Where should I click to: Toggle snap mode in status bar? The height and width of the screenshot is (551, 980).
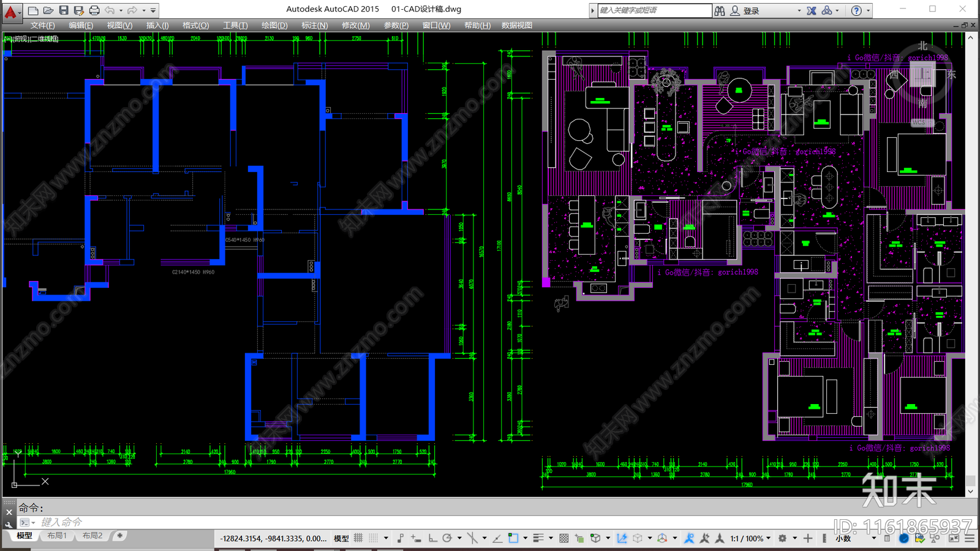click(x=373, y=538)
